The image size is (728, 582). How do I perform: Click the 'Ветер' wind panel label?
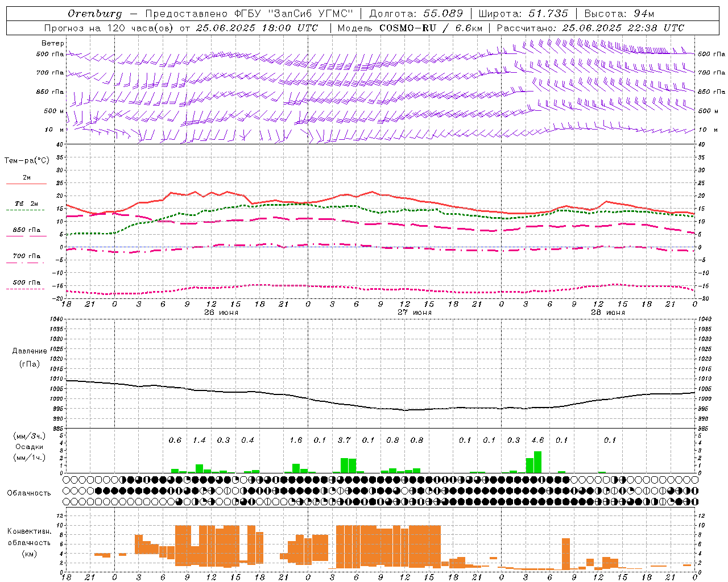53,43
